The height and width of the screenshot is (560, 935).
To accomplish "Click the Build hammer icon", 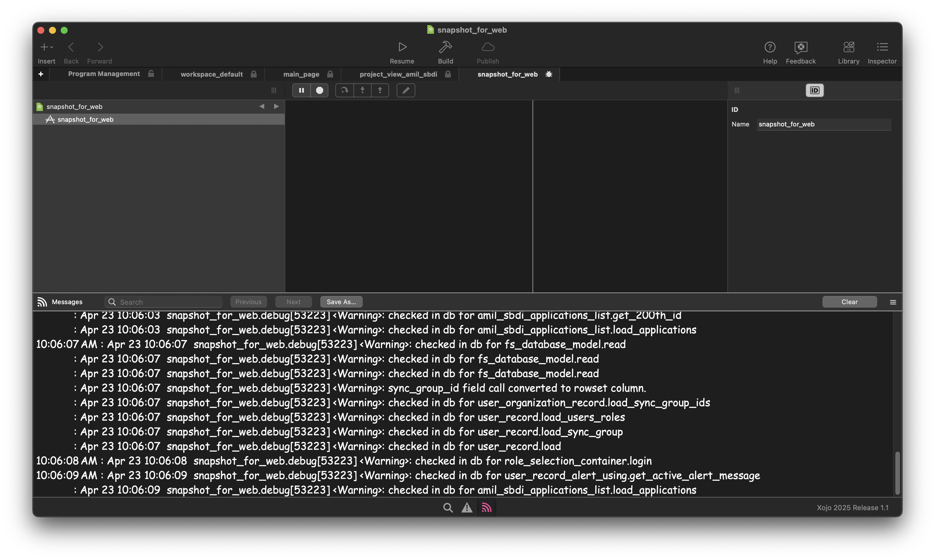I will point(445,47).
